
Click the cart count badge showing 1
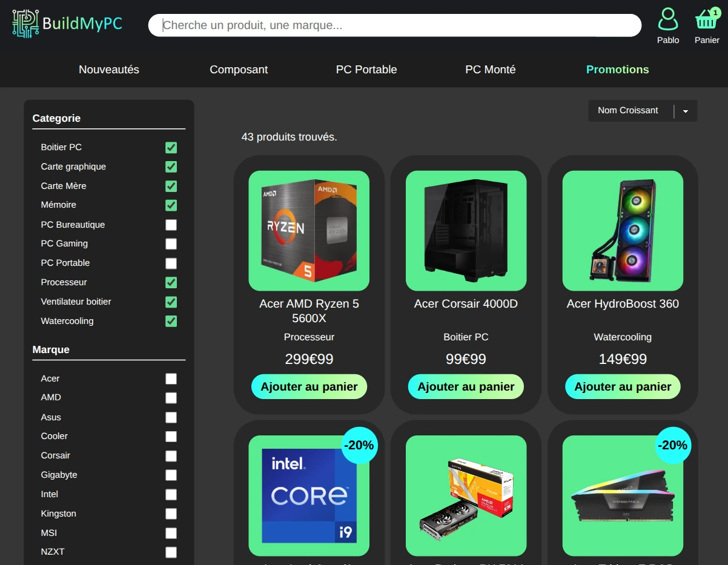[x=715, y=12]
